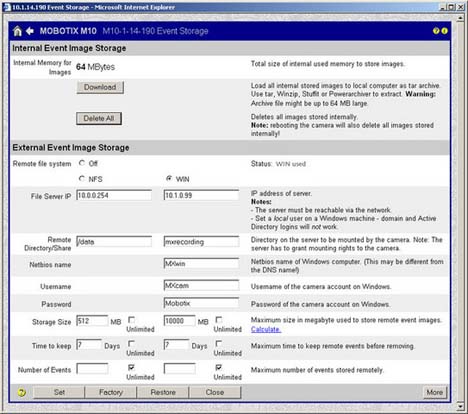Image resolution: width=468 pixels, height=414 pixels.
Task: Click the Factory button
Action: (x=111, y=392)
